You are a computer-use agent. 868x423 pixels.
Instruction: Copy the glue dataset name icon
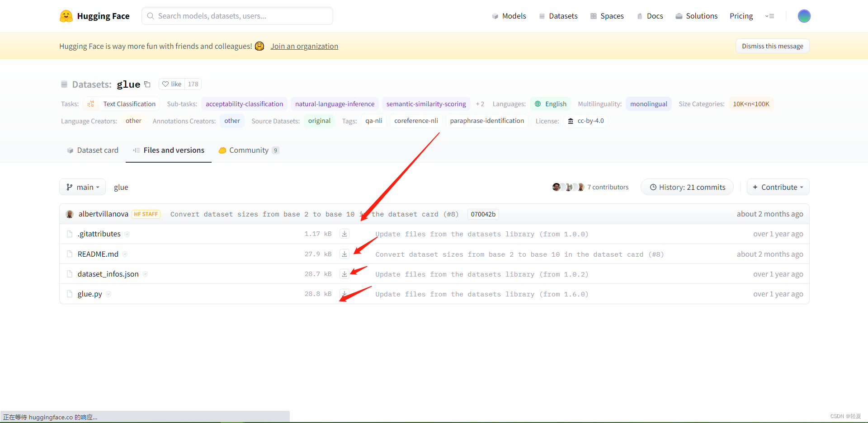click(147, 85)
